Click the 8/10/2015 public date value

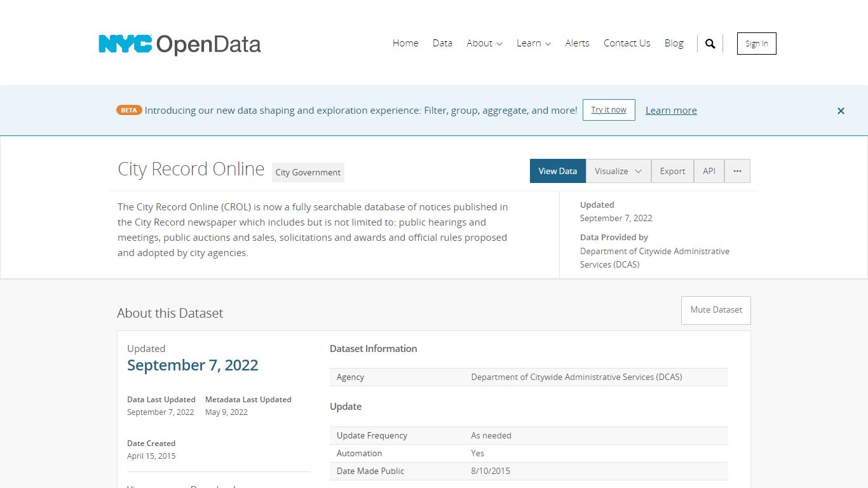491,471
